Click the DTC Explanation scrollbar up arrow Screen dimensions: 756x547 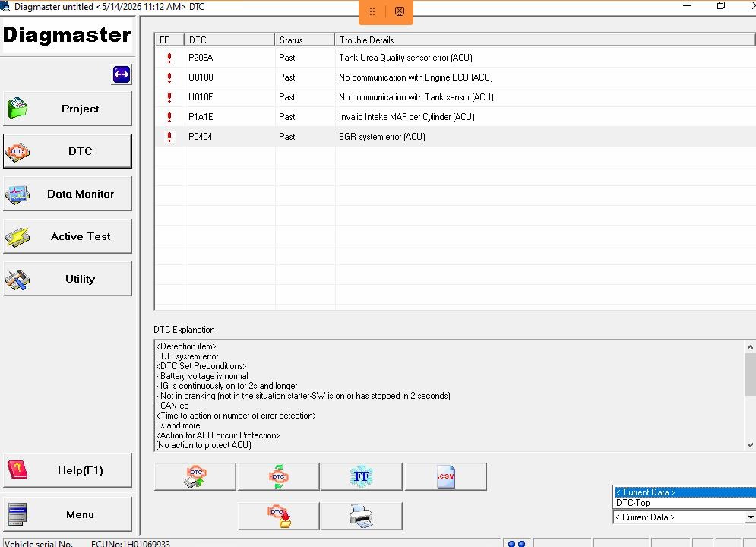click(x=750, y=347)
